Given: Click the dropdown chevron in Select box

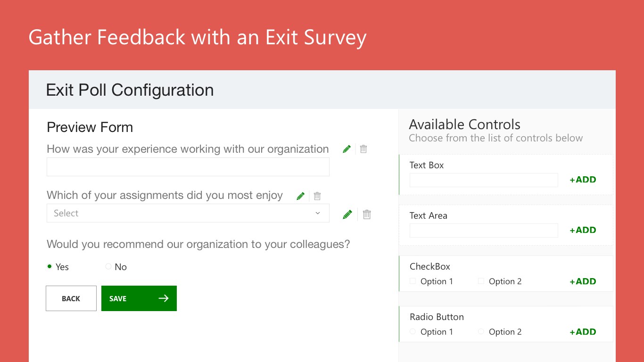Looking at the screenshot, I should pos(318,213).
